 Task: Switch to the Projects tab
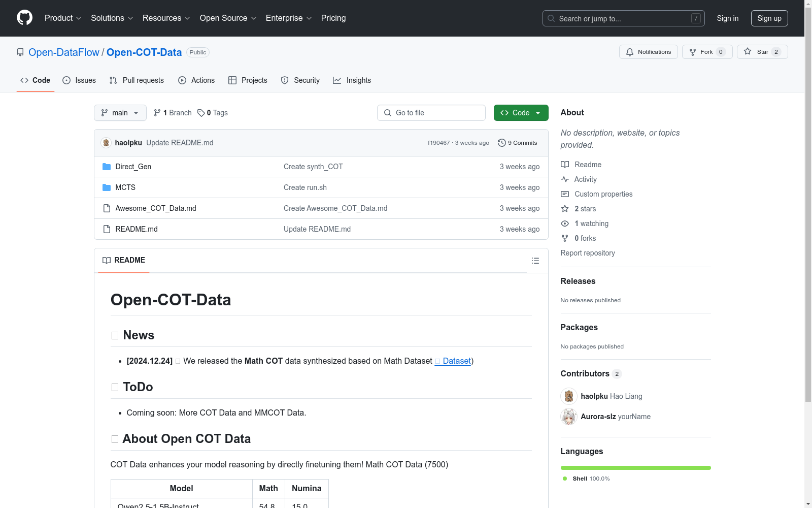tap(248, 80)
